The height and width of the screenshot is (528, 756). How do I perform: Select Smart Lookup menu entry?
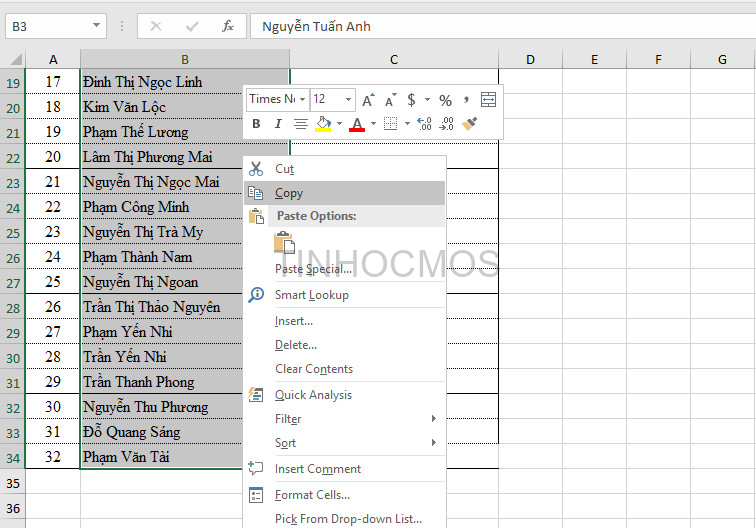(345, 295)
